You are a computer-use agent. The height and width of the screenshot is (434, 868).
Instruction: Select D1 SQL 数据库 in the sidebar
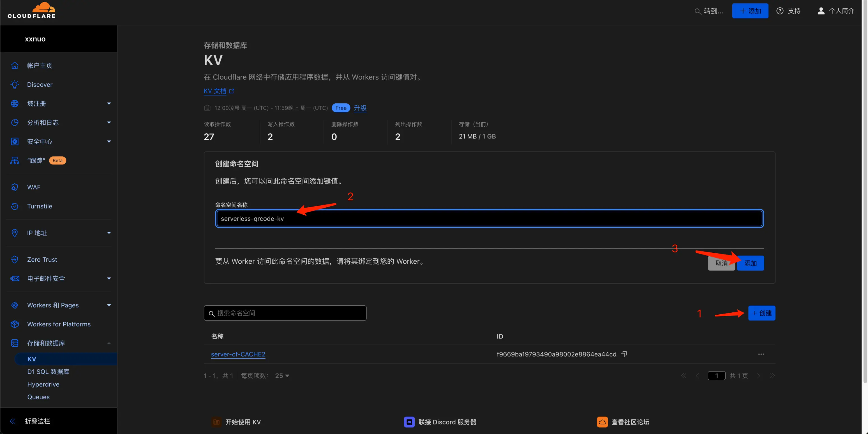(48, 372)
